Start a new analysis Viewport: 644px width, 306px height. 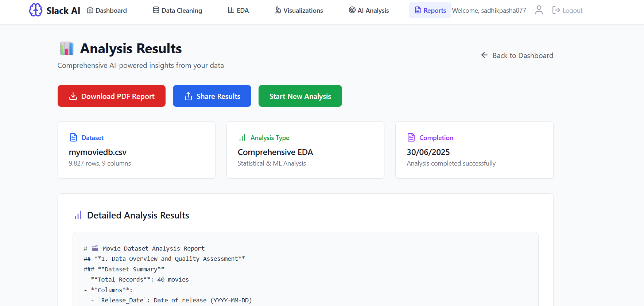tap(300, 96)
